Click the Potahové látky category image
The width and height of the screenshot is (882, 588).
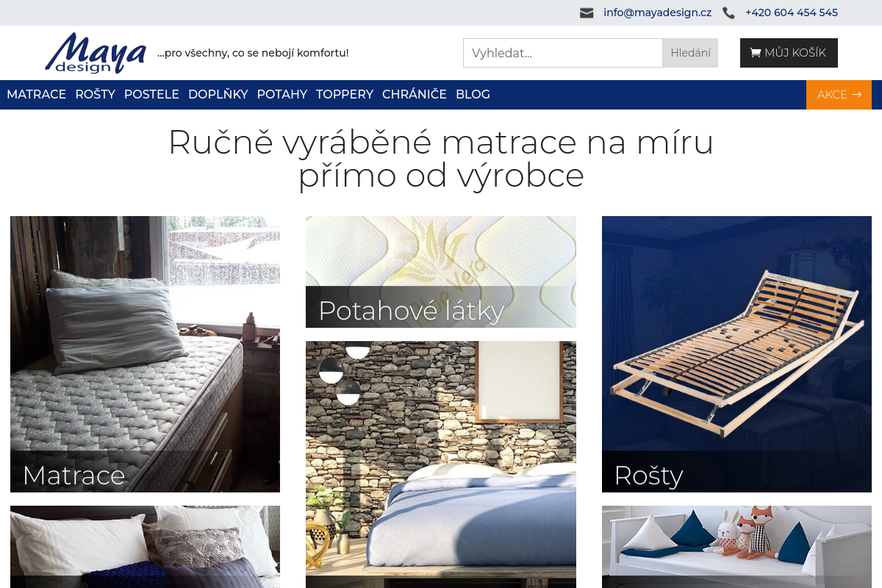441,271
